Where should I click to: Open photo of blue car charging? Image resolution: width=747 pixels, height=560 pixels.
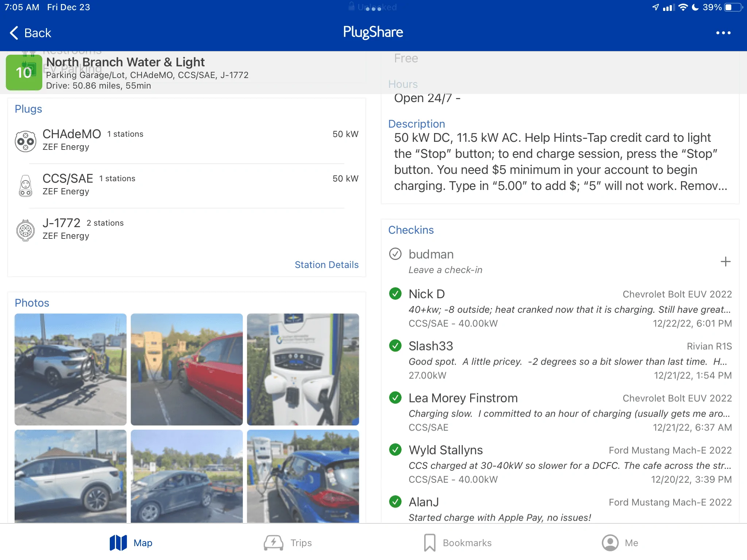click(x=303, y=476)
